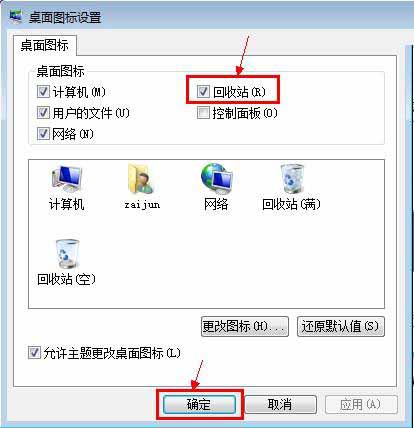Select the 计算机 computer icon in preview list

coord(67,179)
